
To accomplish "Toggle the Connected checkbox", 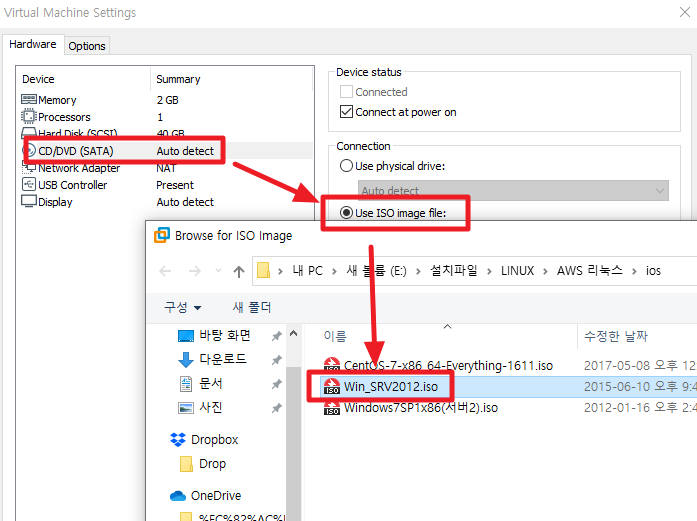I will (346, 92).
